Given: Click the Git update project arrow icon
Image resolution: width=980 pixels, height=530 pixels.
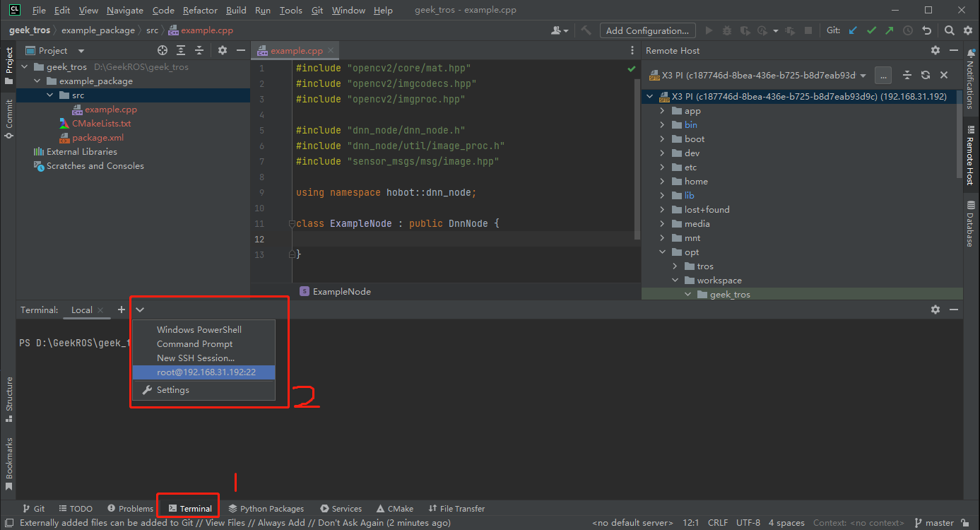Looking at the screenshot, I should [853, 30].
